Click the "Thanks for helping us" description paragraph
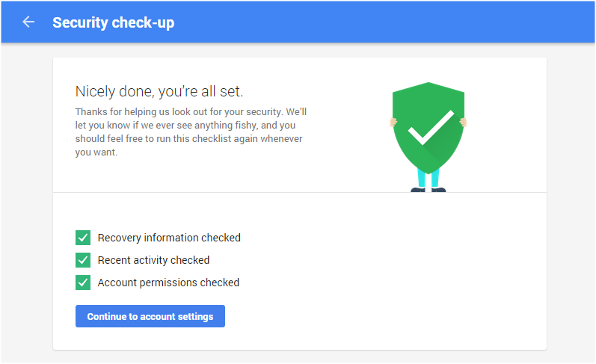The image size is (596, 364). [191, 132]
